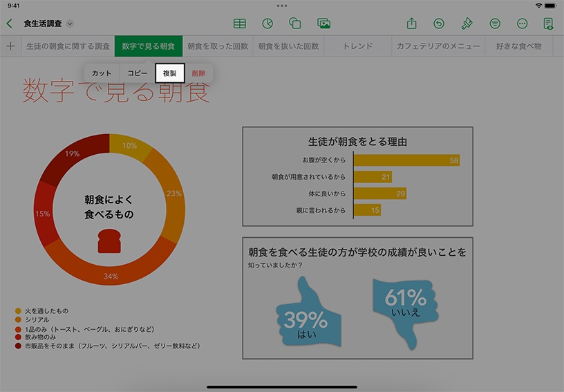Switch to the トレンド sheet tab
The height and width of the screenshot is (392, 564).
pyautogui.click(x=358, y=46)
